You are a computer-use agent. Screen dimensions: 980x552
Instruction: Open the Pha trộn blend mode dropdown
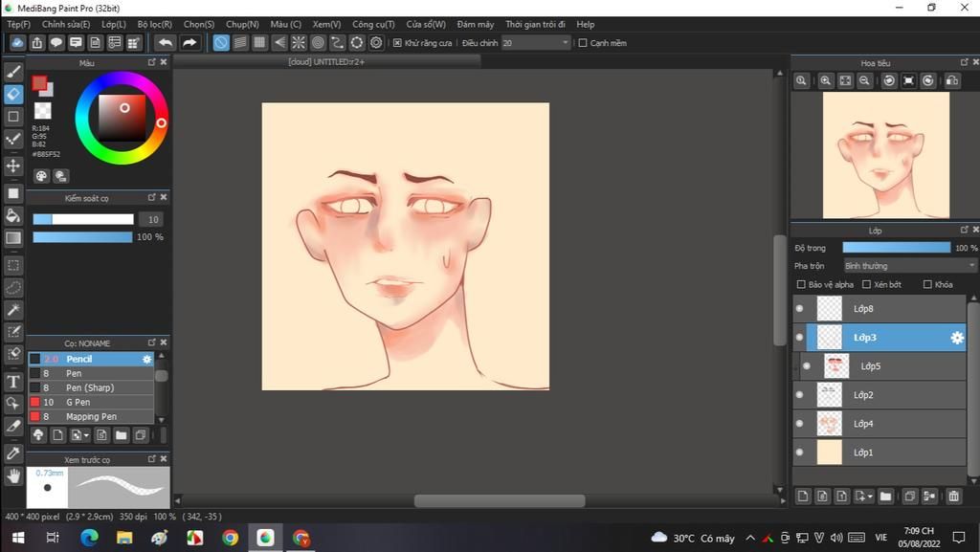[x=910, y=266]
